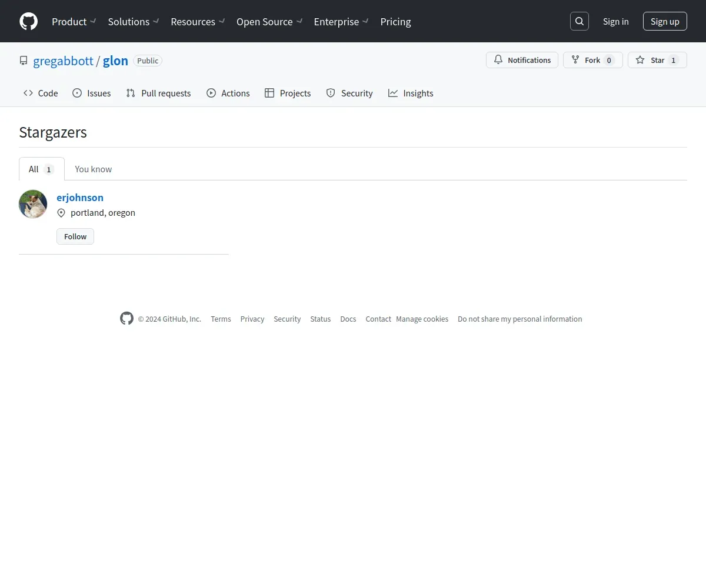
Task: Open the search magnifier icon
Action: pos(580,21)
